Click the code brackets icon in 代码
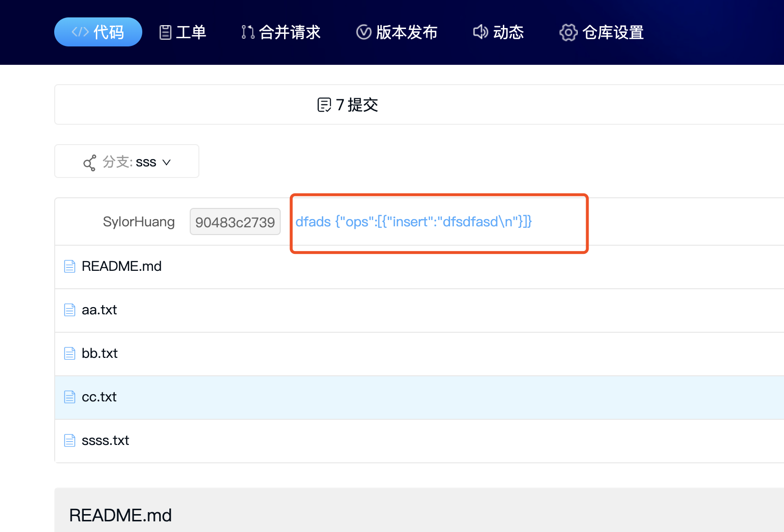The width and height of the screenshot is (784, 532). pyautogui.click(x=80, y=32)
